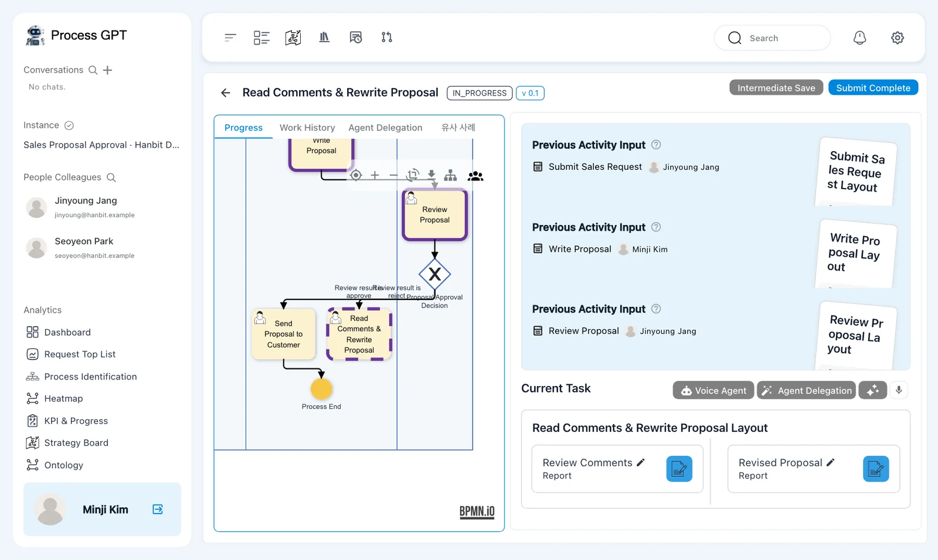Open the Review Comments Report edit form icon
Screen dimensions: 938x560
point(679,469)
